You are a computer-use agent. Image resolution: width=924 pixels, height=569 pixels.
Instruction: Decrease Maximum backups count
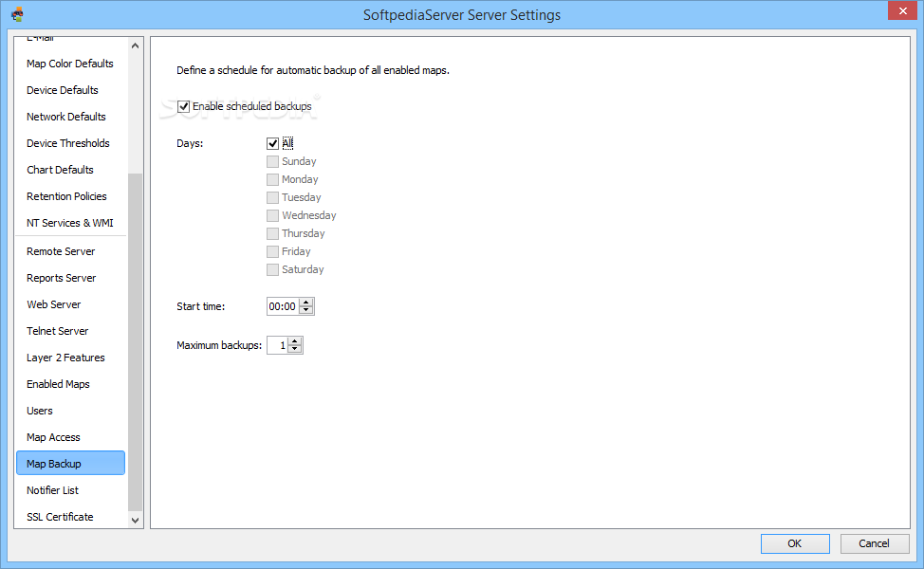295,349
